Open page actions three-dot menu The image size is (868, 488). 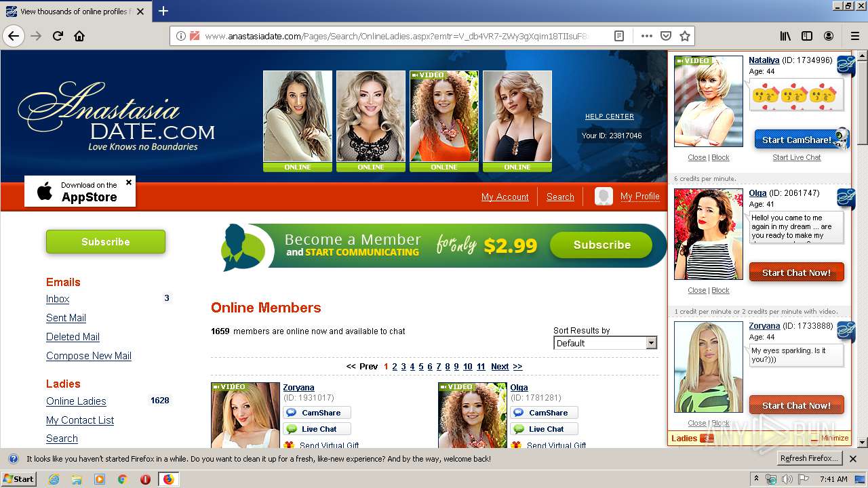646,36
